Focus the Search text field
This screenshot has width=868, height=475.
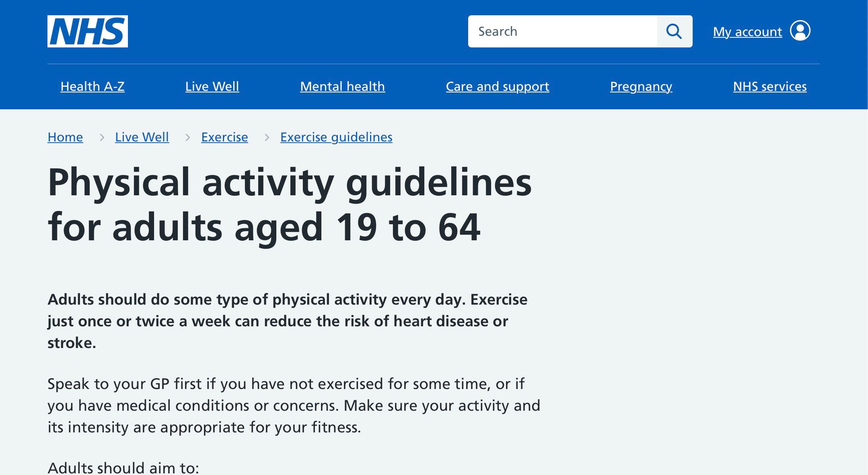point(562,31)
